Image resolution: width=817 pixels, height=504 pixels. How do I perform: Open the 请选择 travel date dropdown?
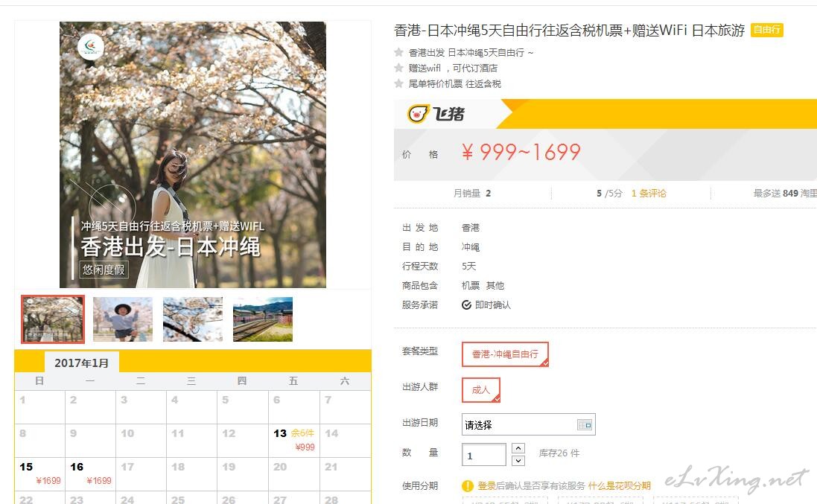[528, 425]
